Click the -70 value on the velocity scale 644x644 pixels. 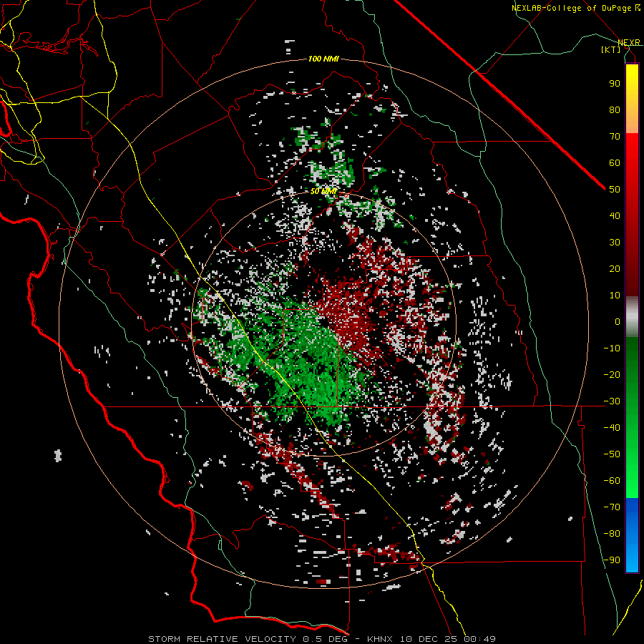(x=612, y=507)
